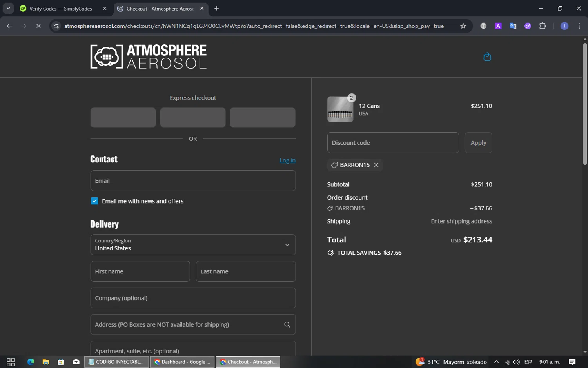Click the page vertical scrollbar
The width and height of the screenshot is (588, 368).
point(585,104)
